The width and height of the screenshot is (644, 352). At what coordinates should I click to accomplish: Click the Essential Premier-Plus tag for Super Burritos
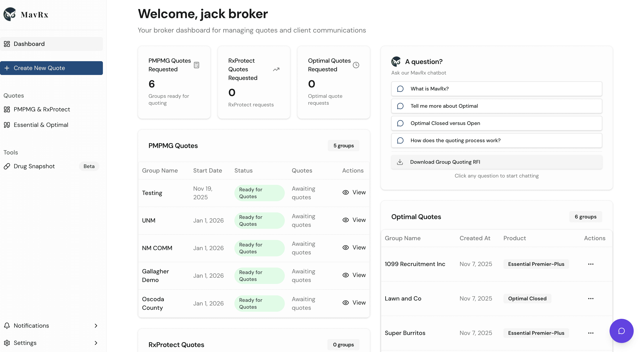[x=536, y=333]
